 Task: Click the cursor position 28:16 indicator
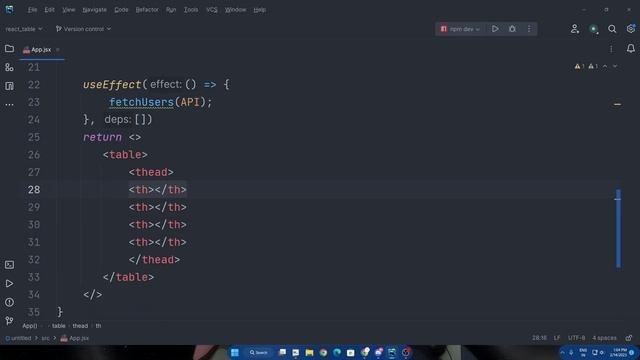(x=539, y=338)
